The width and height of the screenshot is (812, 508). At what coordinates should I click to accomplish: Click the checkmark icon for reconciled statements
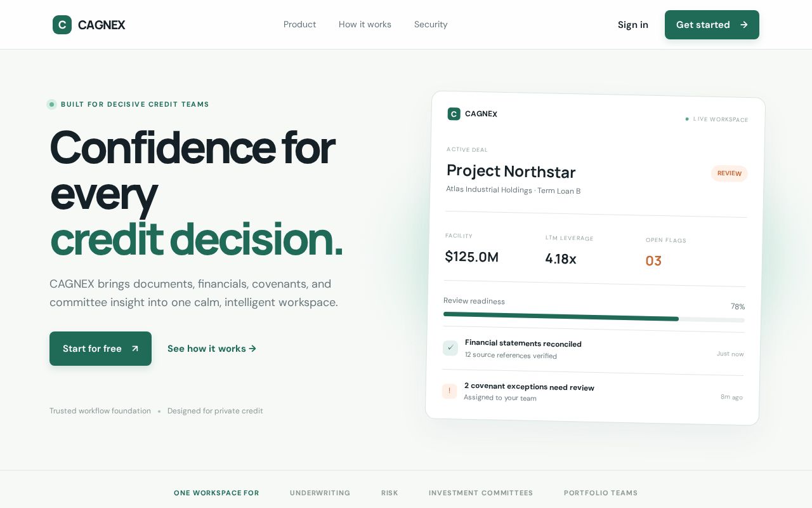point(450,347)
